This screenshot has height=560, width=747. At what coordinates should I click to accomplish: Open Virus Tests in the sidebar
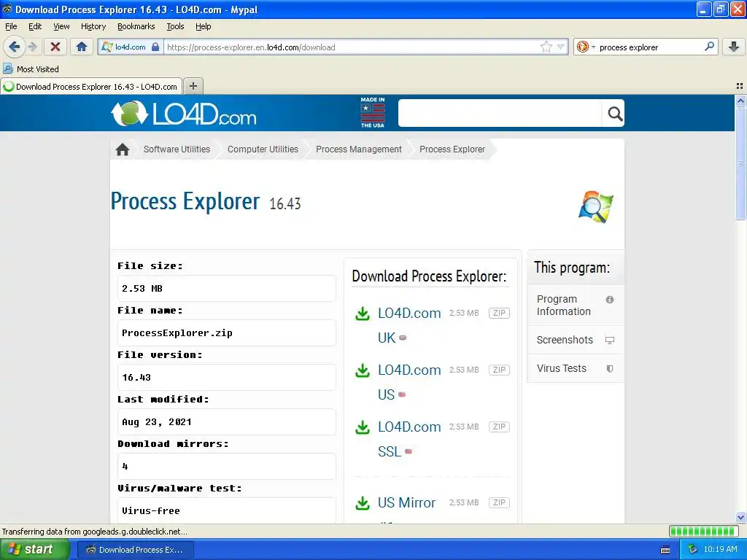click(576, 368)
